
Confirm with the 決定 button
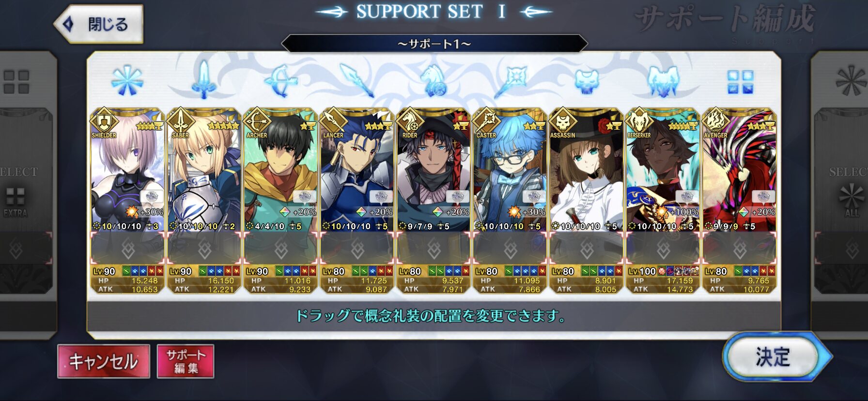pos(774,357)
